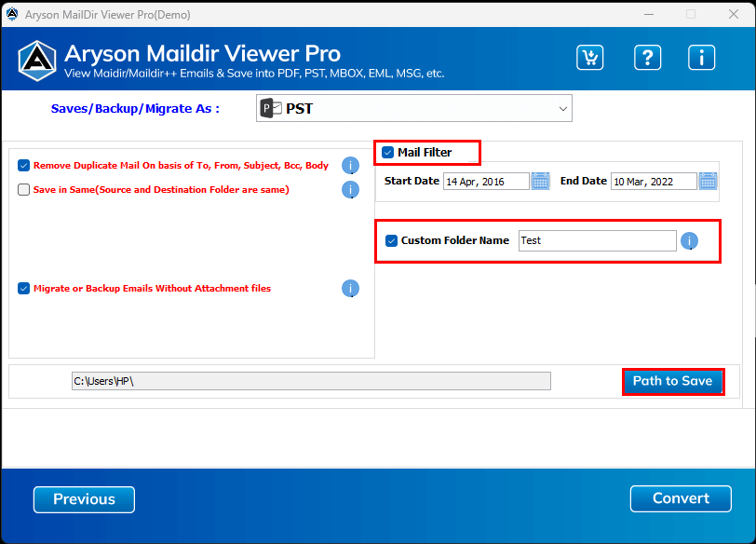Toggle the Mail Filter checkbox
The width and height of the screenshot is (756, 544).
387,153
